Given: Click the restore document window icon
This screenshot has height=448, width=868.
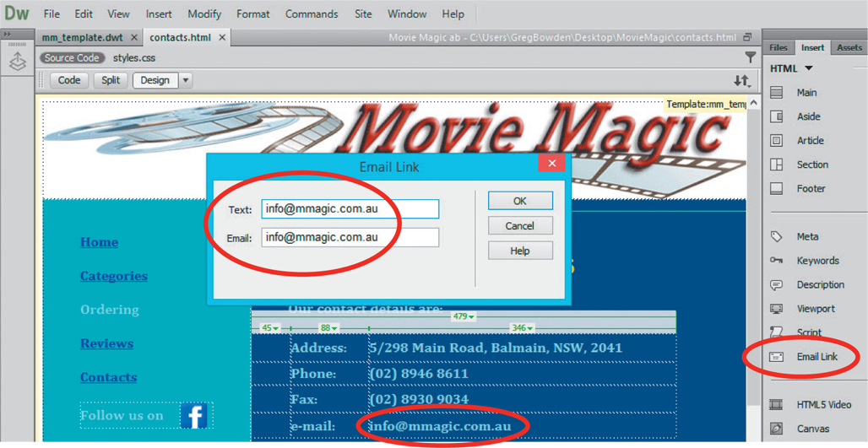Looking at the screenshot, I should (747, 37).
